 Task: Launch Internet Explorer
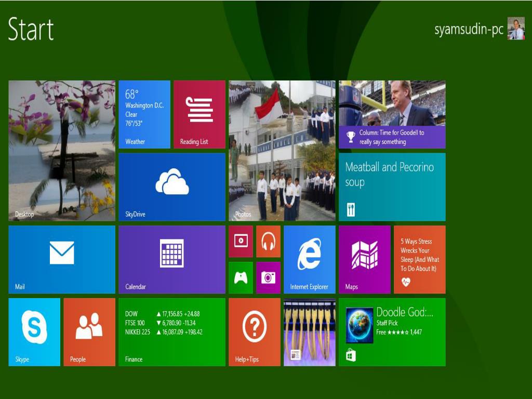tap(310, 260)
